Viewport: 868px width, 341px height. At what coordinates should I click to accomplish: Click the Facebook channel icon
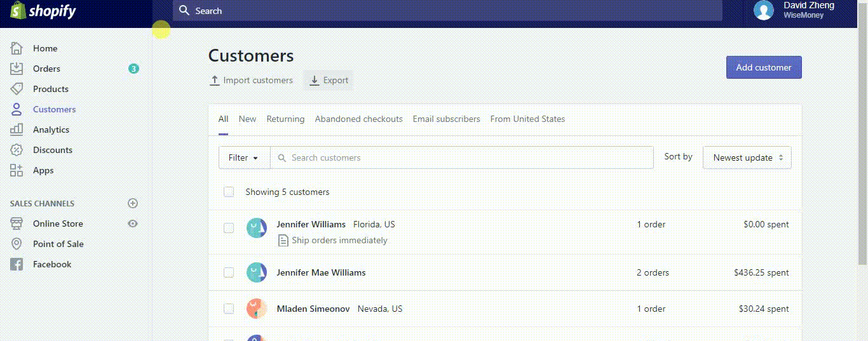click(x=17, y=264)
